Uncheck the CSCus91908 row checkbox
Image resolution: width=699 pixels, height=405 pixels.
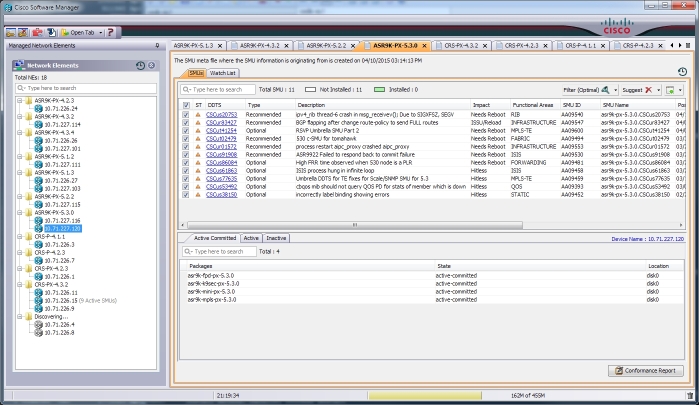(186, 155)
